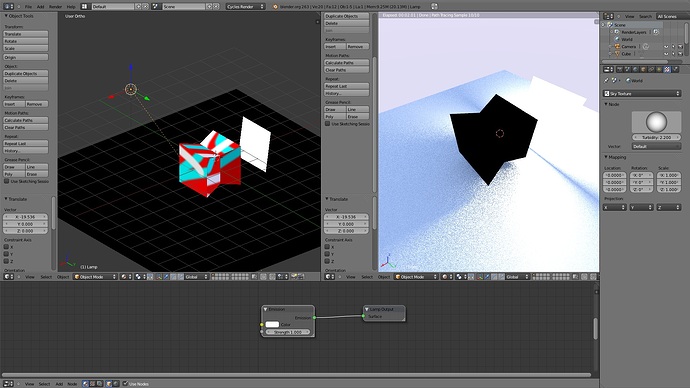Click Calculate Paths in left panel
This screenshot has width=690, height=388.
tap(26, 120)
